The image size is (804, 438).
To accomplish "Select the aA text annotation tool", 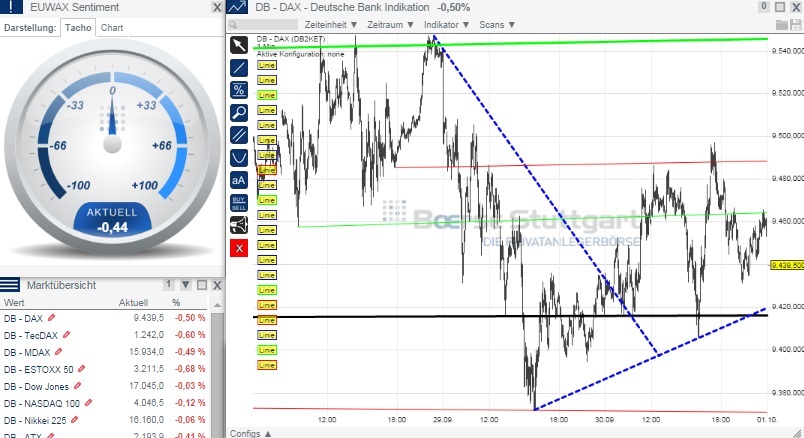I will tap(239, 181).
